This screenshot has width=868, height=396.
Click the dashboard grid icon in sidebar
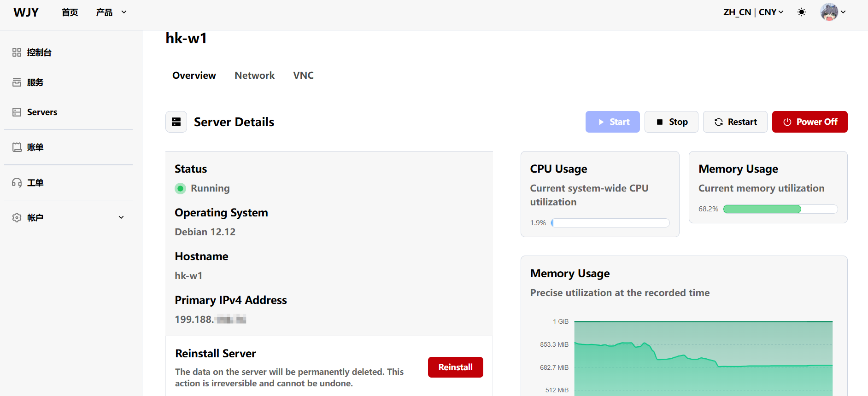click(x=17, y=52)
